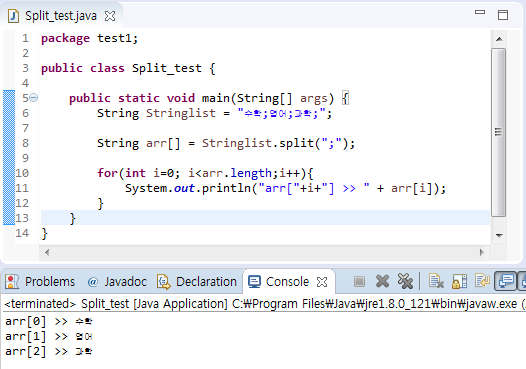Click Remove Launch icon in Console
Image resolution: width=526 pixels, height=369 pixels.
pos(382,281)
